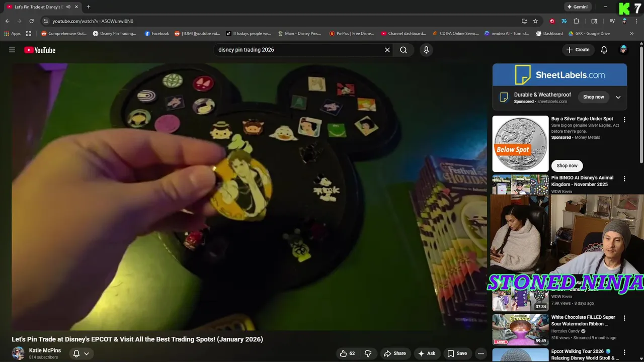Go back with browser back arrow

7,21
